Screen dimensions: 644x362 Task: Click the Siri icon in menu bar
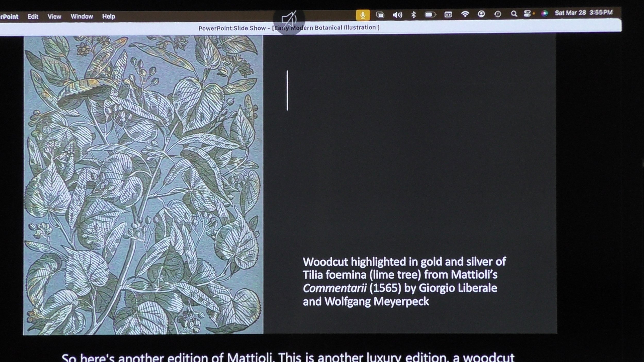(544, 13)
